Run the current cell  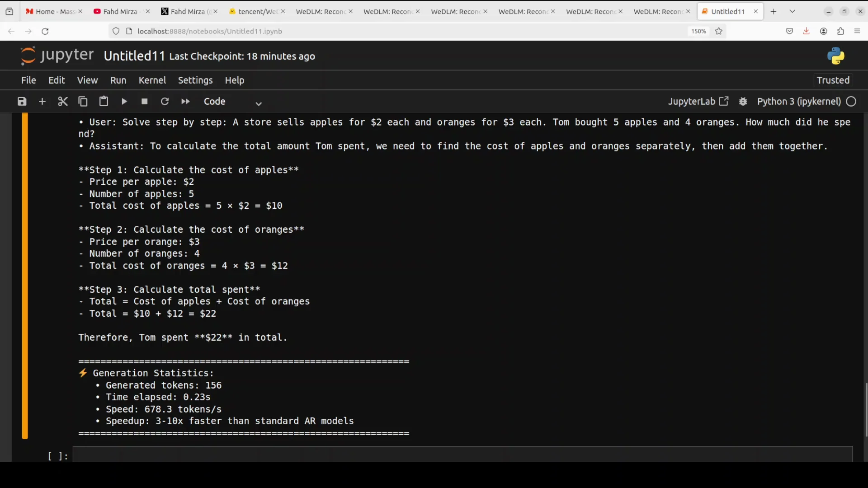[x=124, y=102]
